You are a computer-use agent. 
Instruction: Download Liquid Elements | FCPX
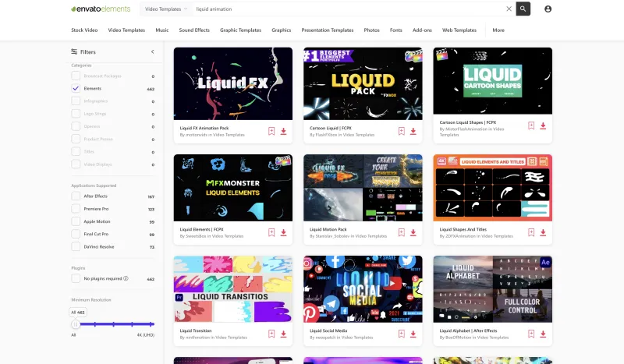(x=283, y=232)
